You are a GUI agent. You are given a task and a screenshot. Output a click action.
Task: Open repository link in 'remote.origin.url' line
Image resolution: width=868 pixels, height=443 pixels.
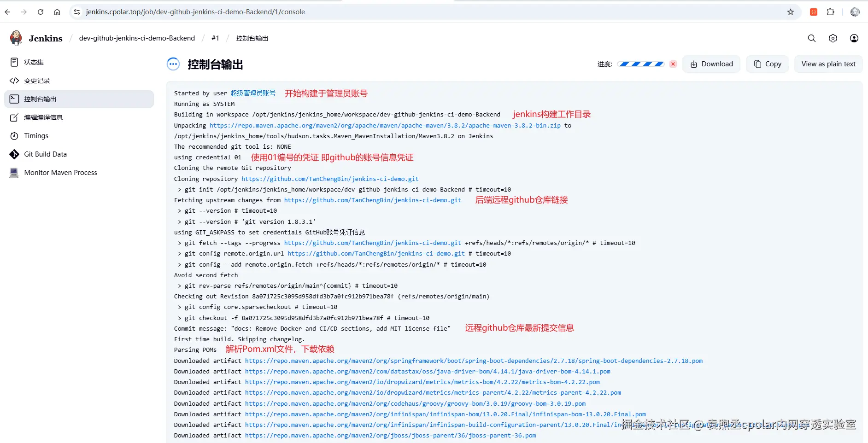(376, 253)
